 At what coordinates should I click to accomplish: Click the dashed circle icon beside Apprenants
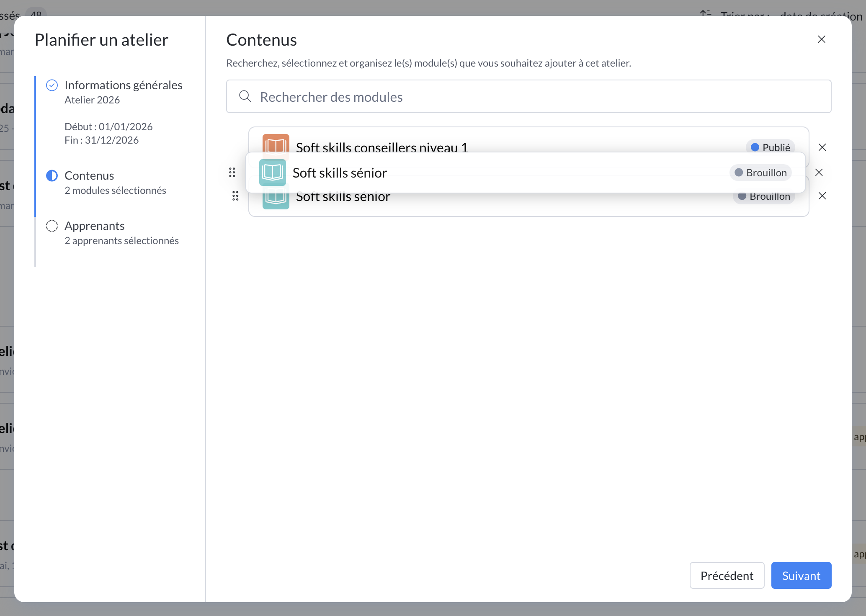pyautogui.click(x=52, y=226)
